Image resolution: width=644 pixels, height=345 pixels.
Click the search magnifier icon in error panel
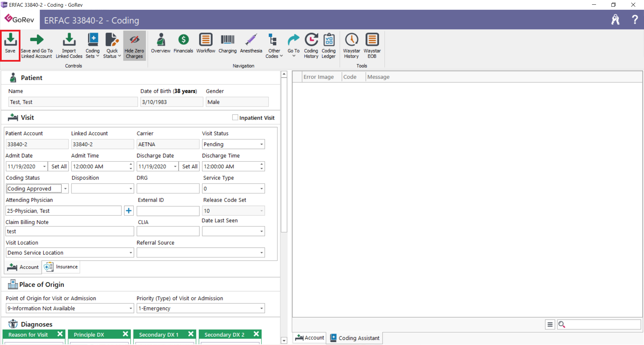(x=562, y=324)
